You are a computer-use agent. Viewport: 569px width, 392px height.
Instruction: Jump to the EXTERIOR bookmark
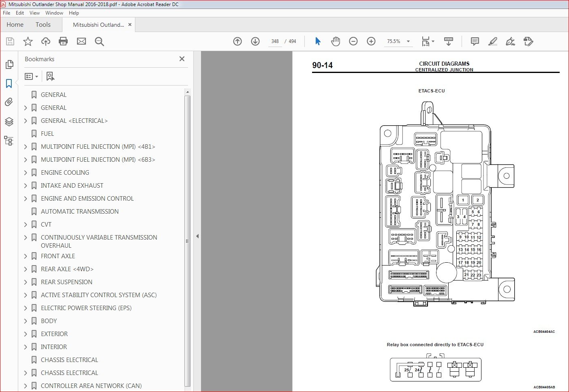[54, 334]
